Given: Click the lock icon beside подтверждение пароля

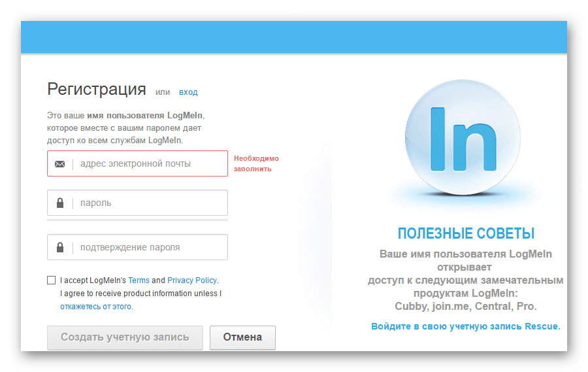Looking at the screenshot, I should tap(60, 248).
